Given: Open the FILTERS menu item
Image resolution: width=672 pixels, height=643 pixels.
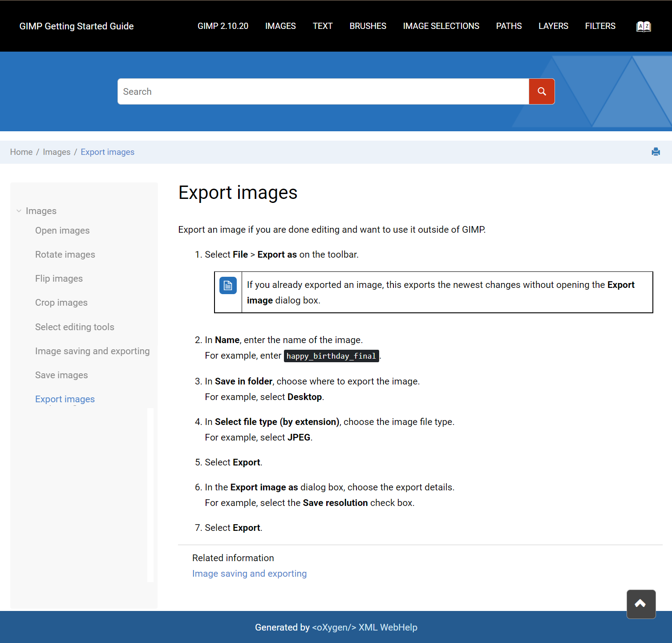Looking at the screenshot, I should coord(600,26).
